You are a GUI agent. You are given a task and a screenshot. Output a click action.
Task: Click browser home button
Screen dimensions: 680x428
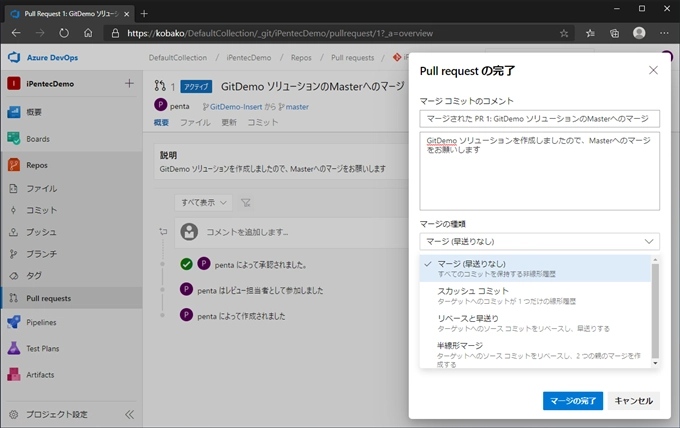(x=88, y=33)
